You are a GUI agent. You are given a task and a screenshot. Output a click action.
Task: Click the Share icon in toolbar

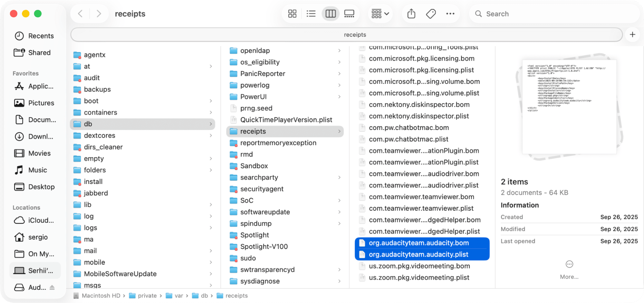point(411,14)
